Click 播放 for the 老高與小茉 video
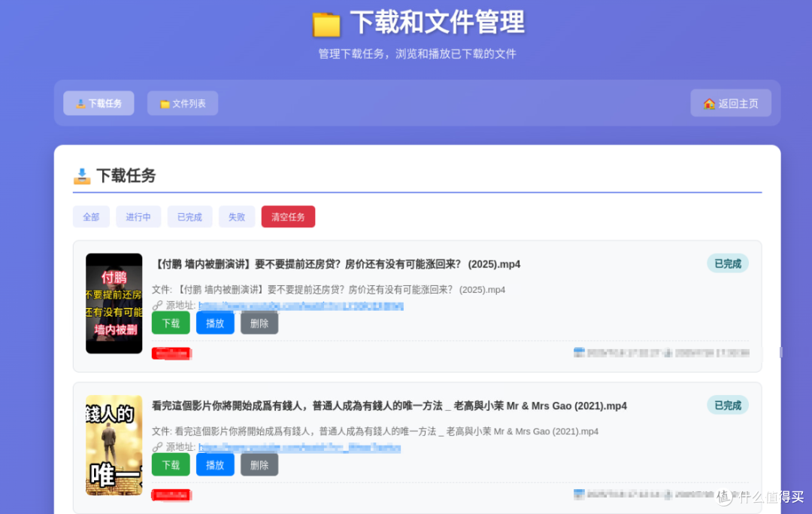812x514 pixels. point(215,465)
